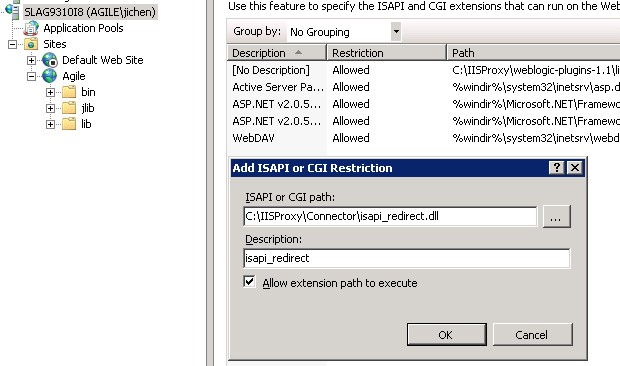Sort by the Restriction column header

(387, 53)
